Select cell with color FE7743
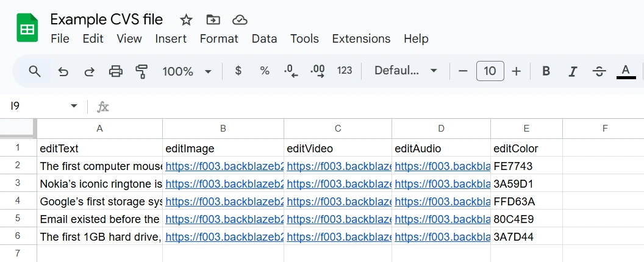Screen dimensions: 644x262 tap(526, 166)
